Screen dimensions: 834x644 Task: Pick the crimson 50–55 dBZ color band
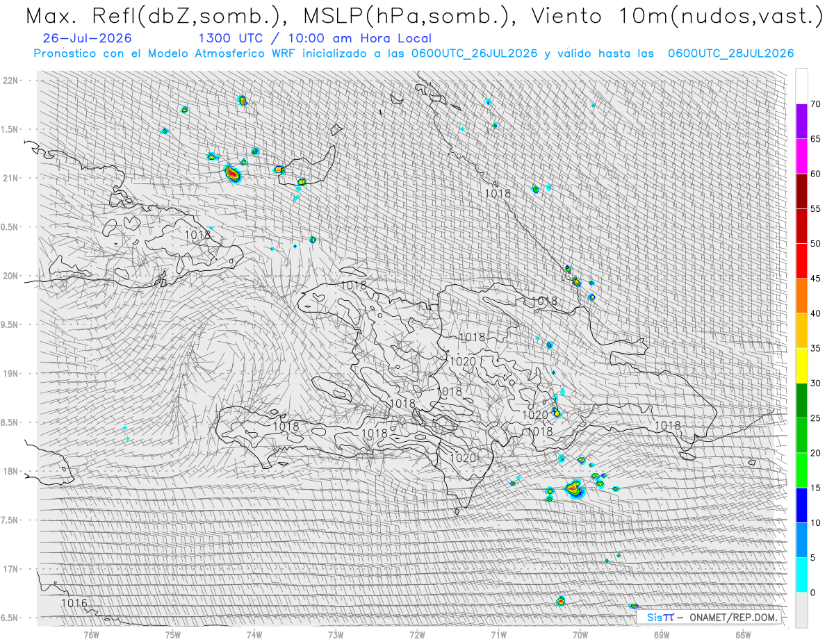pos(801,226)
